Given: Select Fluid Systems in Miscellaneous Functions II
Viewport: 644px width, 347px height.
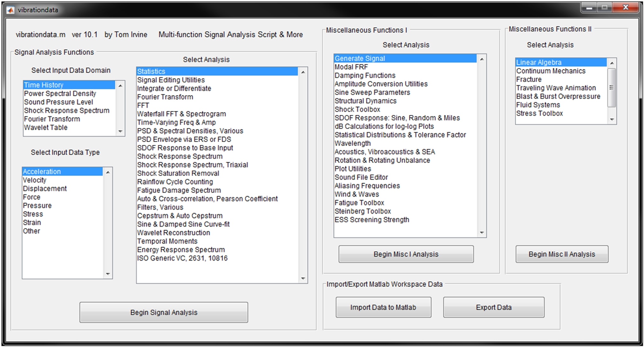Looking at the screenshot, I should tap(538, 105).
